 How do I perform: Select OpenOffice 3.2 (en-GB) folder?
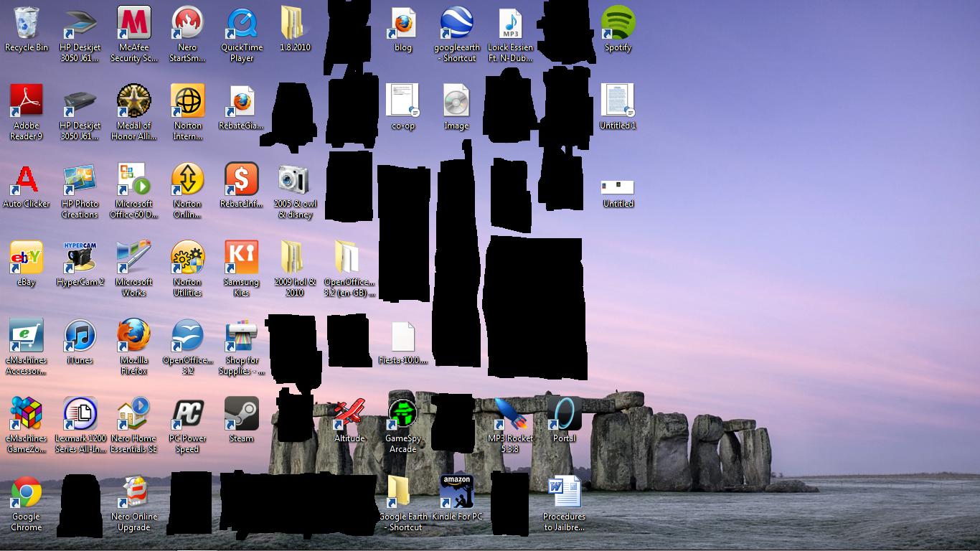pos(349,258)
